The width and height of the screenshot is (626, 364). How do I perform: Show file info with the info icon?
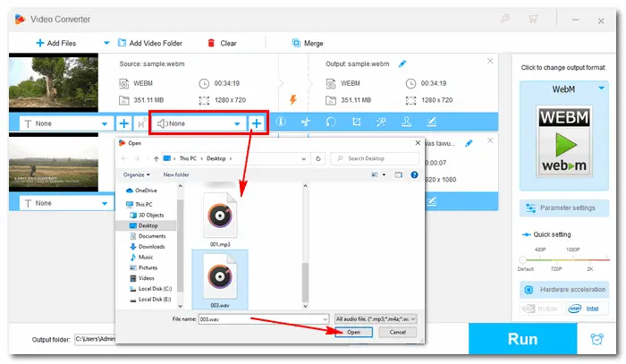coord(281,122)
